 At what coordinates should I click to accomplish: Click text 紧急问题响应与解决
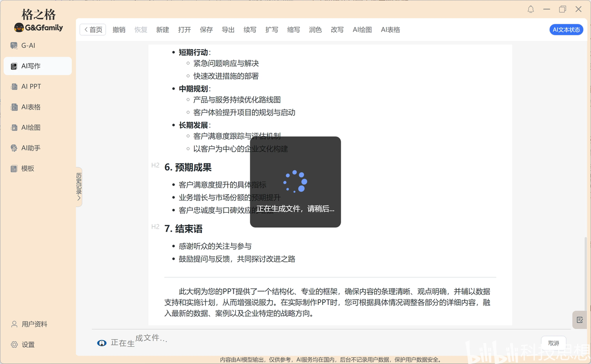[x=226, y=63]
